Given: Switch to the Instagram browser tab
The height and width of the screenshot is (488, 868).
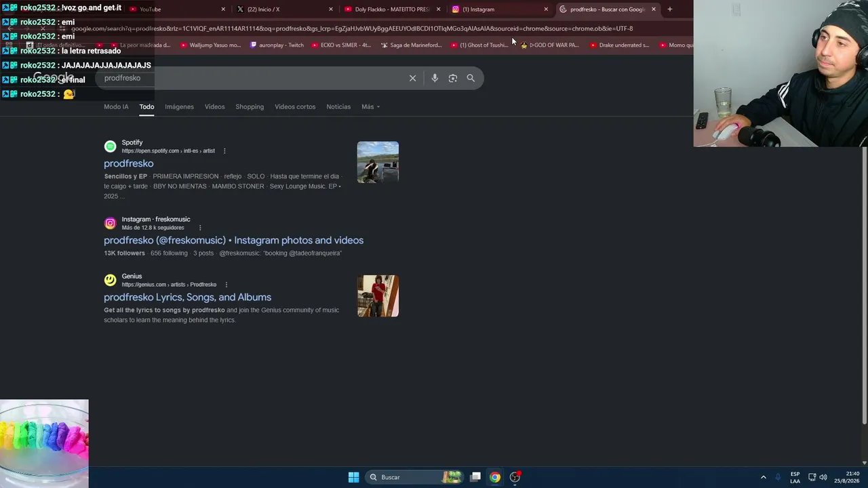Looking at the screenshot, I should pyautogui.click(x=499, y=9).
